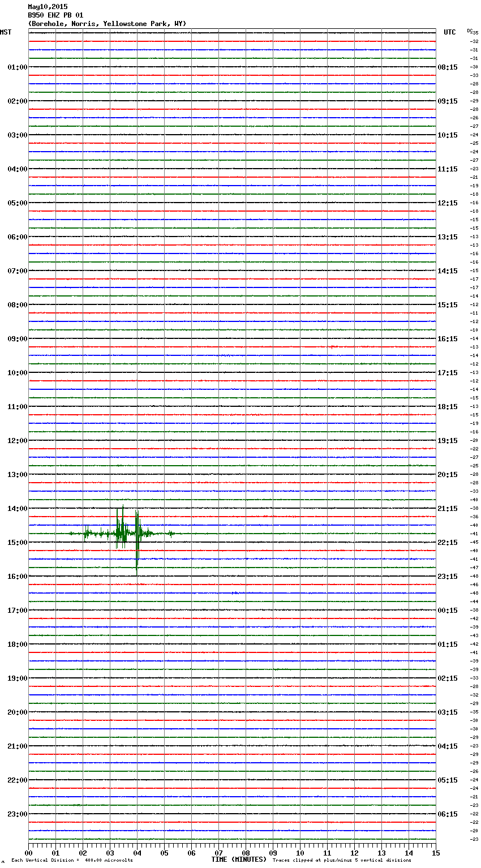The width and height of the screenshot is (481, 868).
Task: Click the DC offset column header
Action: [470, 31]
